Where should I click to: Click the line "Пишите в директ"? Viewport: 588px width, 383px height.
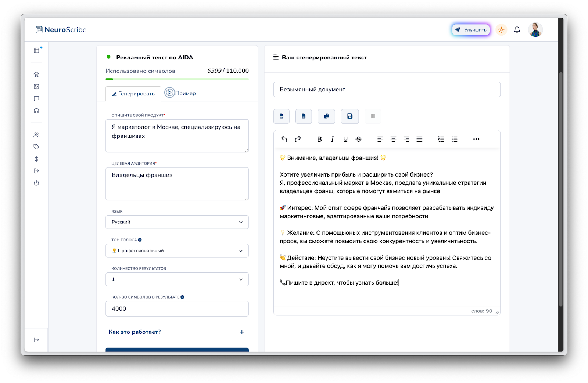339,283
